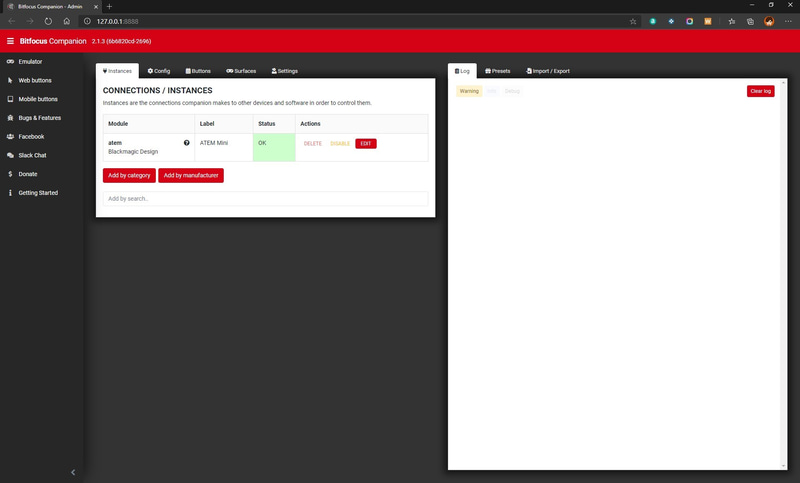This screenshot has height=483, width=800.
Task: Close the Bitfocus Companion browser tab
Action: click(x=96, y=7)
